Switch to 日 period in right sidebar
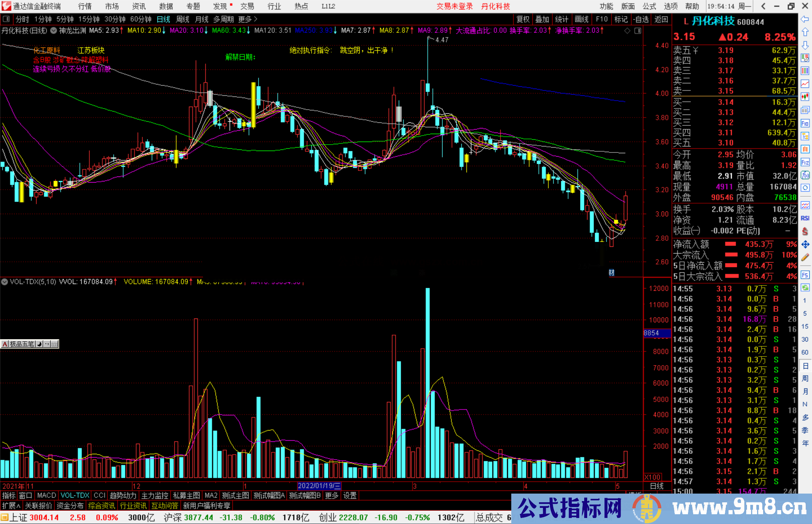The height and width of the screenshot is (524, 812). pyautogui.click(x=805, y=366)
